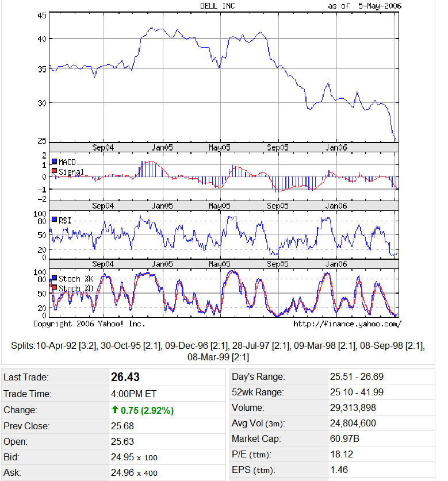Click the red Signal legend swatch

coord(55,171)
